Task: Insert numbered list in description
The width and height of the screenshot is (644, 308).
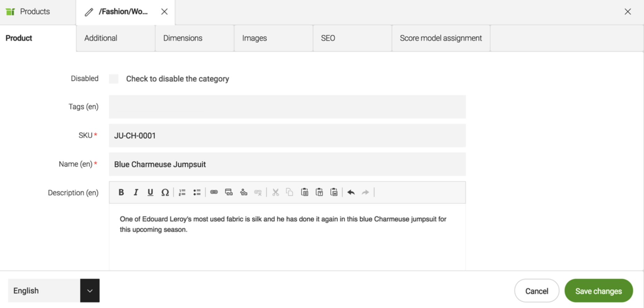Action: [182, 192]
